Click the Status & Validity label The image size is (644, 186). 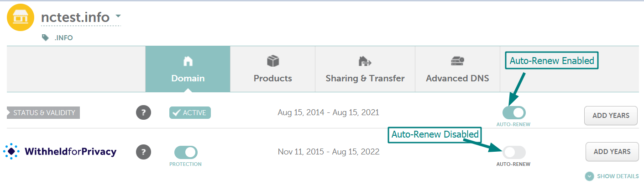[x=44, y=113]
